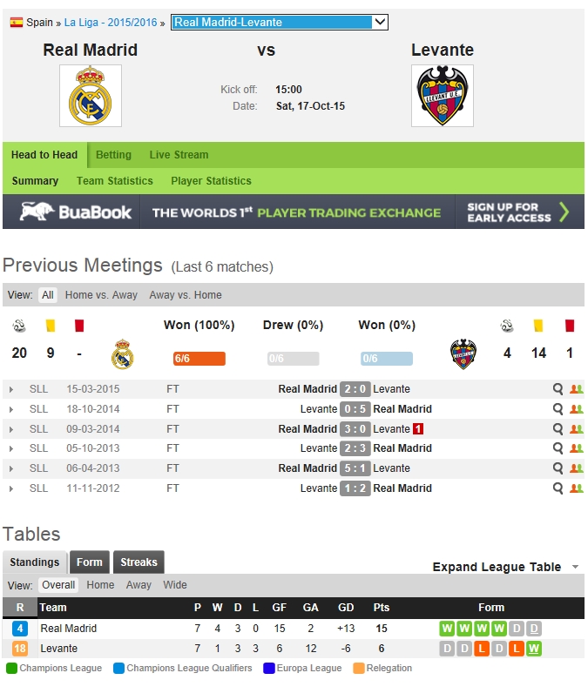Switch view to Home vs. Away
Screen dimensions: 588x700
(101, 295)
